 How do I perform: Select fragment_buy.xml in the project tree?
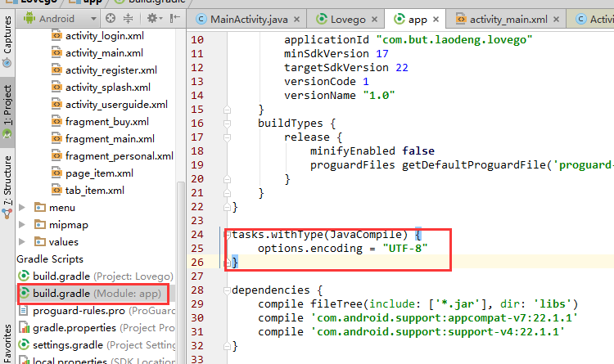(107, 122)
